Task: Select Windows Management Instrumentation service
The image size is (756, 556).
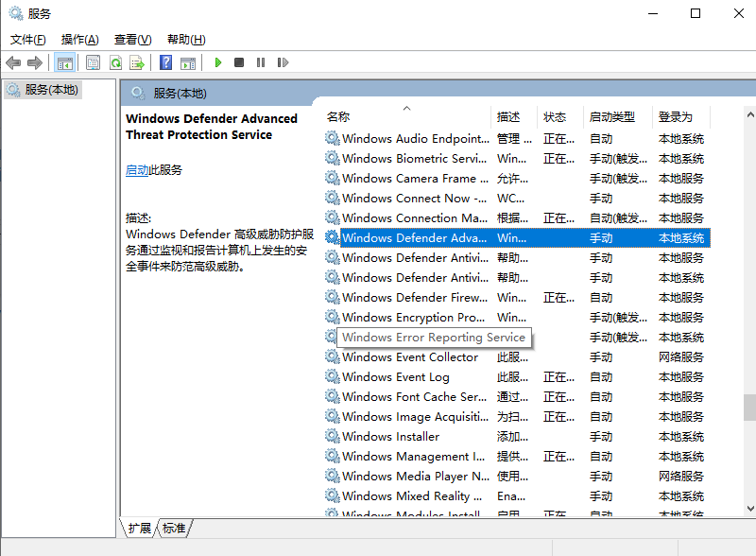Action: point(517,456)
